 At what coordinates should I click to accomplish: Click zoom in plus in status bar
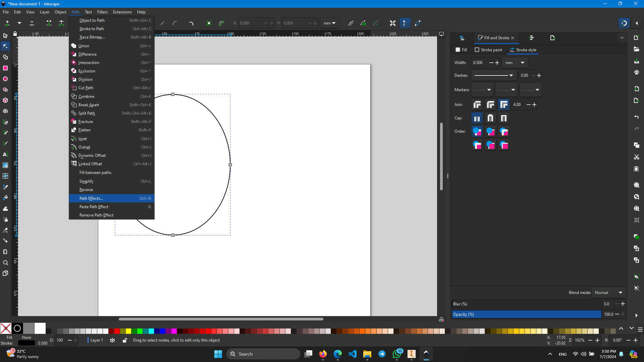point(597,340)
